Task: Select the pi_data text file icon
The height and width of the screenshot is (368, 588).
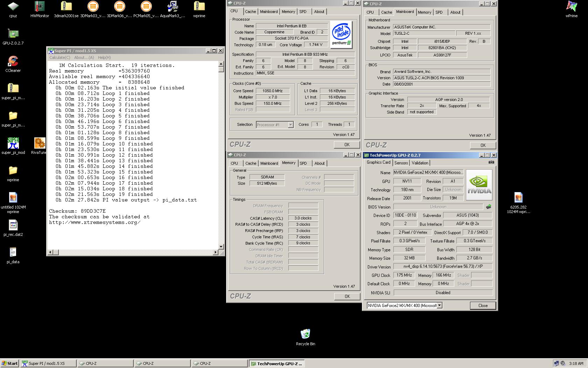Action: (13, 255)
